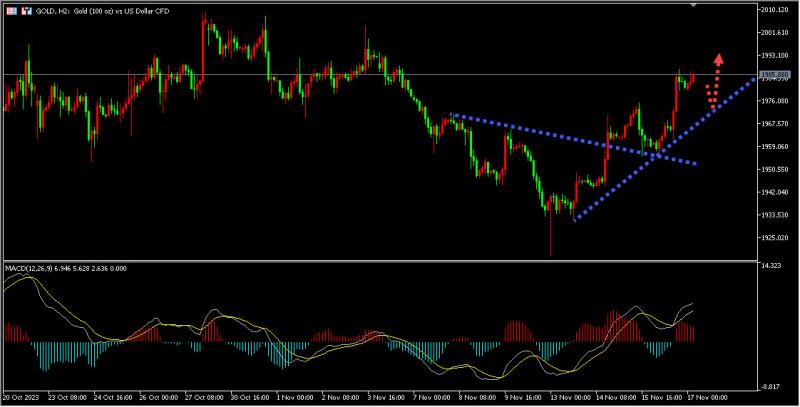The width and height of the screenshot is (800, 407).
Task: Click the '1 Nov 00:00' time label
Action: (293, 397)
